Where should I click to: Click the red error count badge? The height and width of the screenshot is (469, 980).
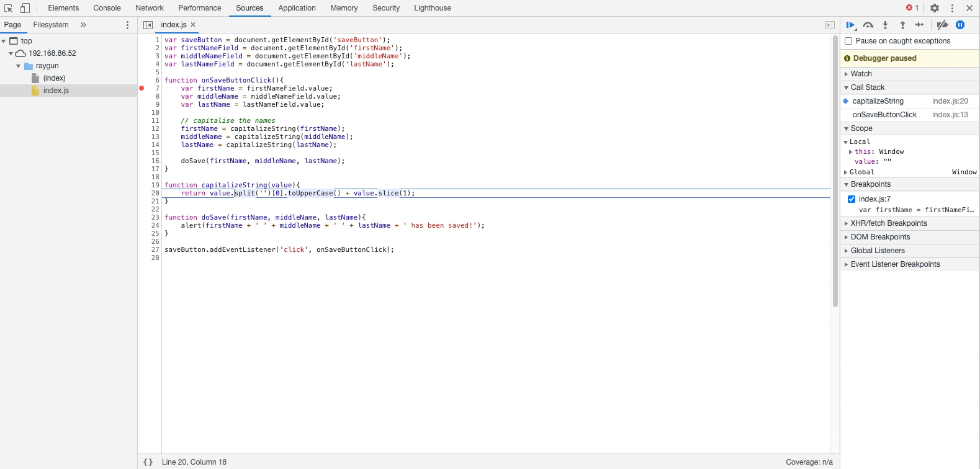(912, 8)
